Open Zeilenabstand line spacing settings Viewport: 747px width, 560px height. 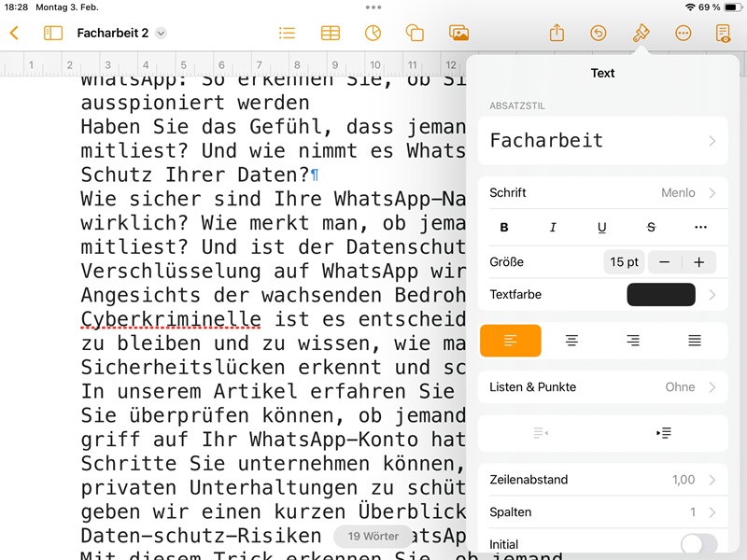point(602,480)
